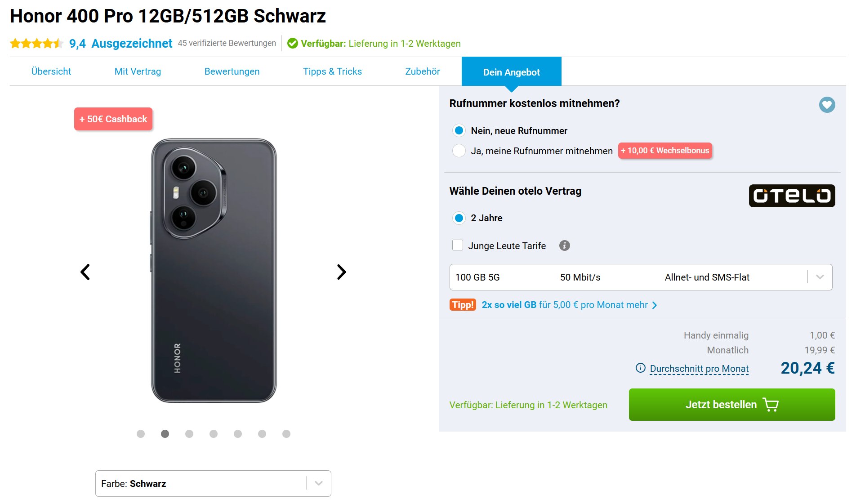Click the otelo brand logo
856x504 pixels.
792,196
